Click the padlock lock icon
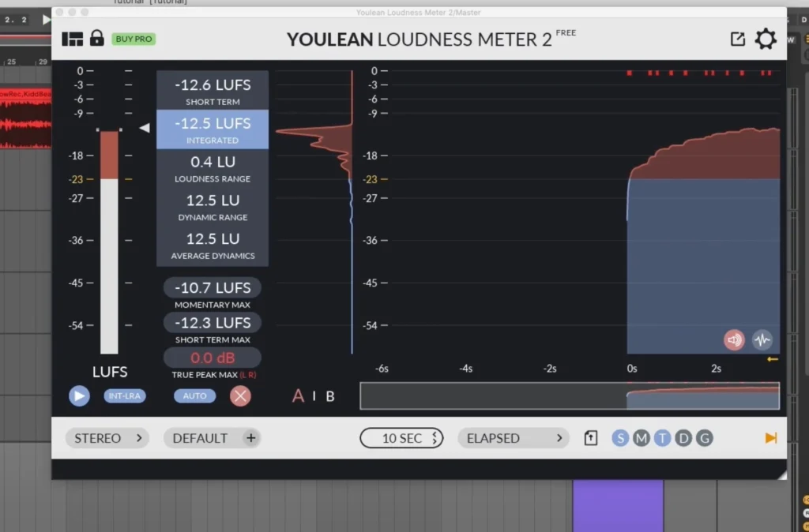 97,38
